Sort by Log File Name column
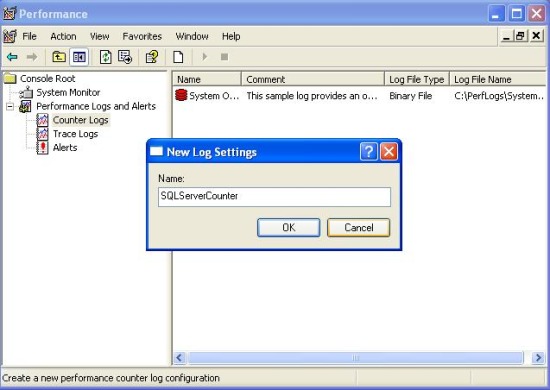550x390 pixels. coord(498,79)
